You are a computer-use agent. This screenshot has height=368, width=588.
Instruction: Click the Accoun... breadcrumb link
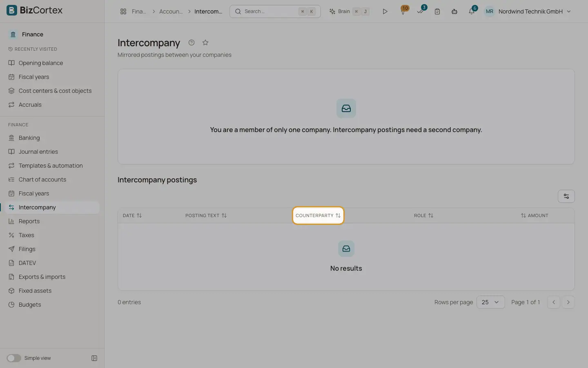pyautogui.click(x=171, y=11)
